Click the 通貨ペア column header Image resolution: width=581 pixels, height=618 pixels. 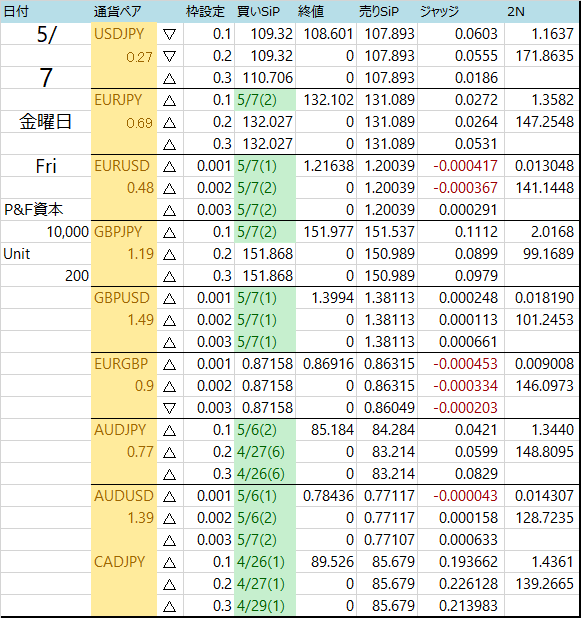[x=117, y=11]
